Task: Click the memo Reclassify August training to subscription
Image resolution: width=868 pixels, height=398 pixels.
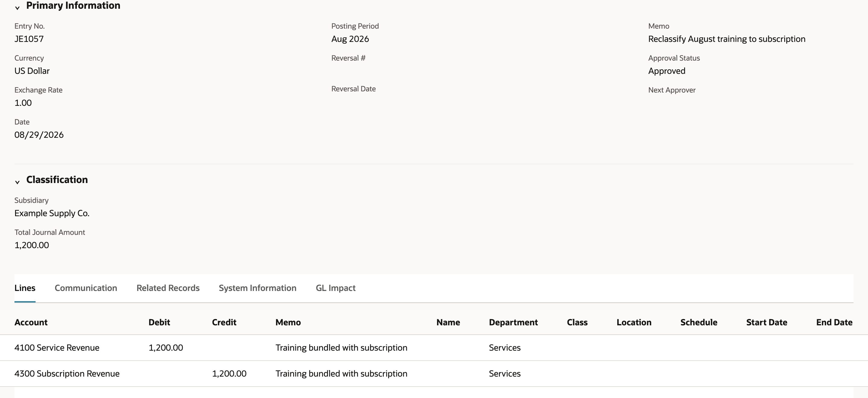Action: [x=727, y=39]
